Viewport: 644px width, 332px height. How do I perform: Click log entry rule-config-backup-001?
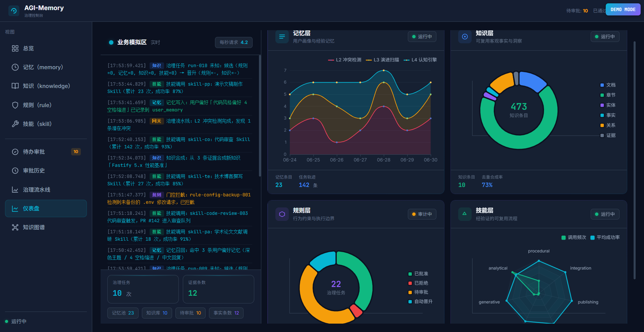pyautogui.click(x=179, y=198)
